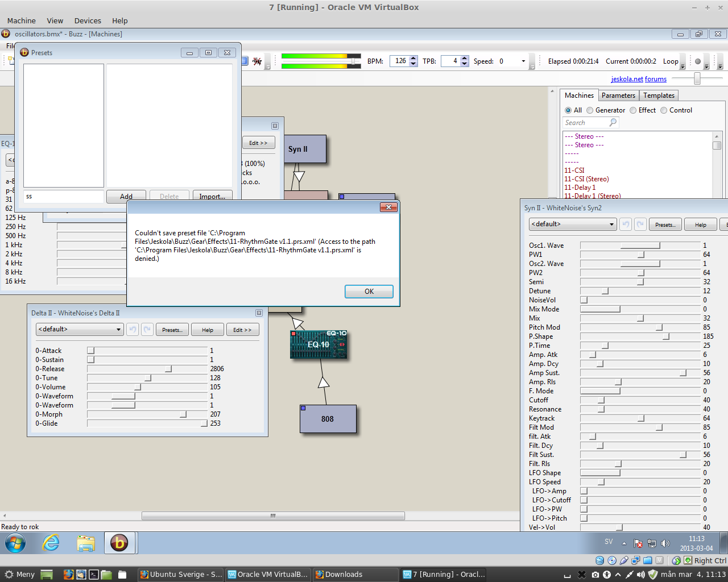Open the Delta II preset dropdown

(x=80, y=330)
